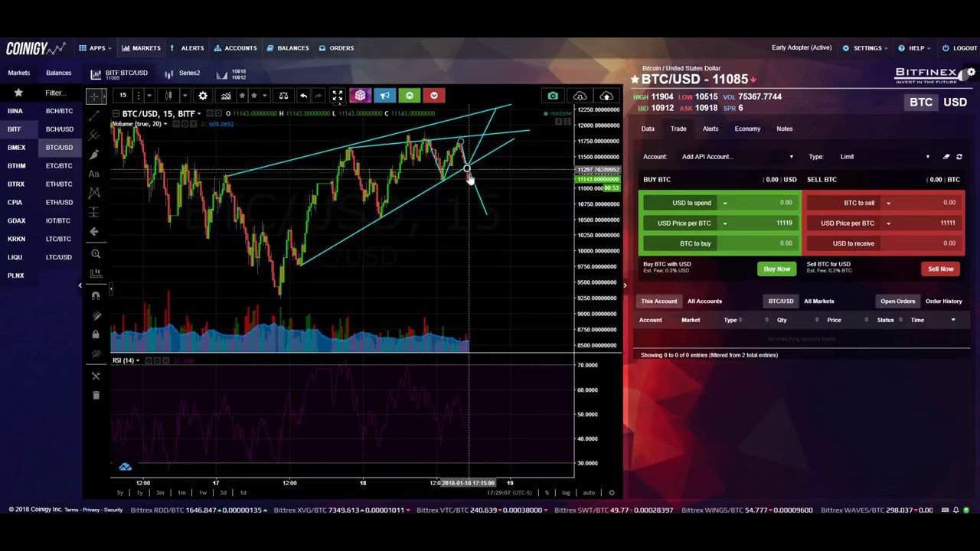Toggle magnet mode for drawings
Viewport: 980px width, 551px height.
coord(95,295)
